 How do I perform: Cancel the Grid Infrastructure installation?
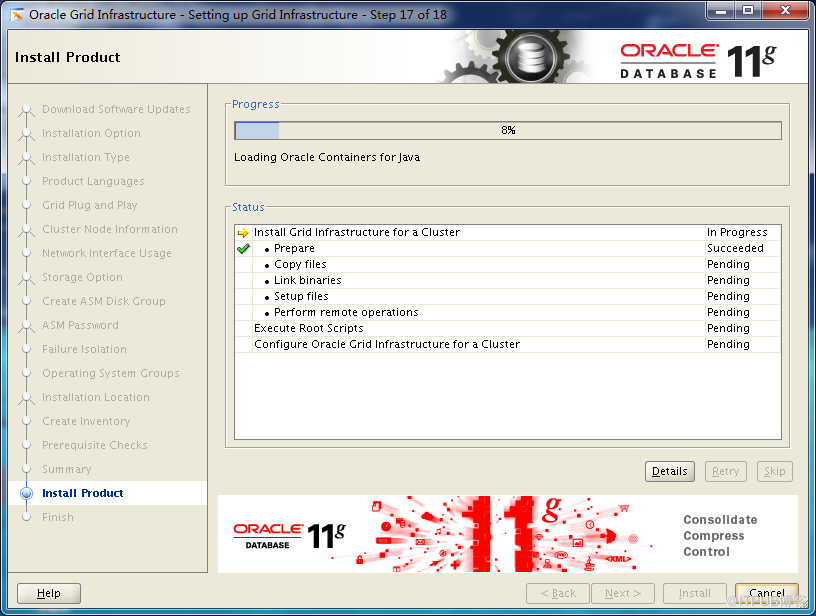767,593
